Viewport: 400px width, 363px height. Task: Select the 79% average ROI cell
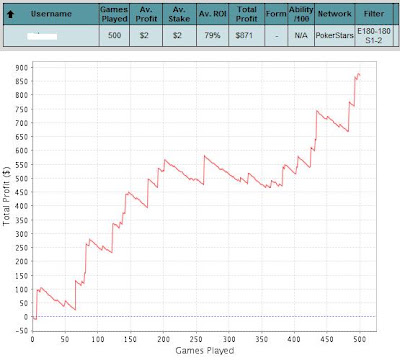[213, 35]
